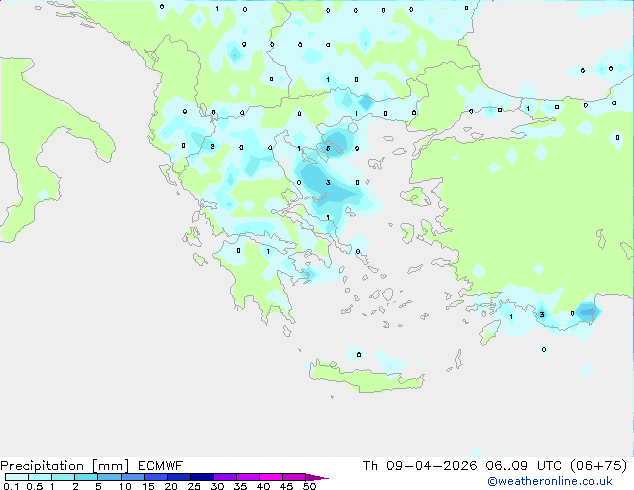The image size is (634, 490).
Task: Click the '10' legend scale label
Action: (125, 486)
